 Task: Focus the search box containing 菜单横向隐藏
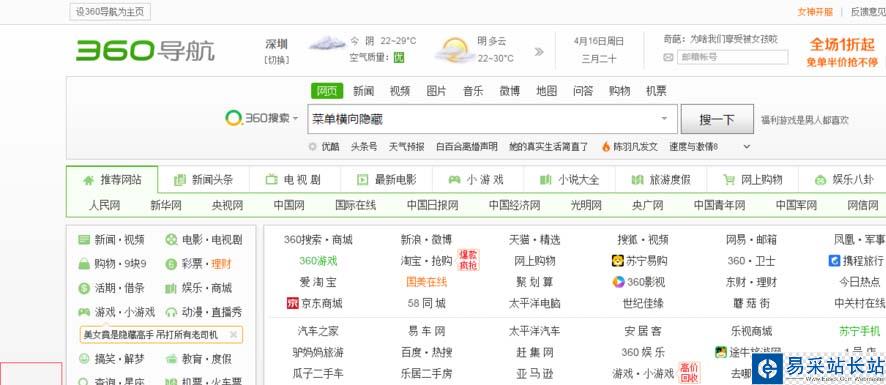tap(492, 119)
